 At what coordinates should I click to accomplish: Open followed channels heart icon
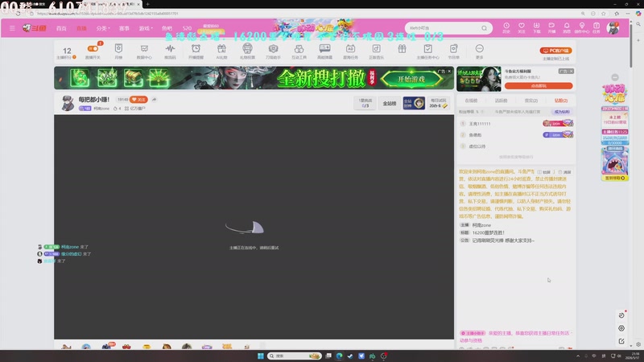(522, 27)
